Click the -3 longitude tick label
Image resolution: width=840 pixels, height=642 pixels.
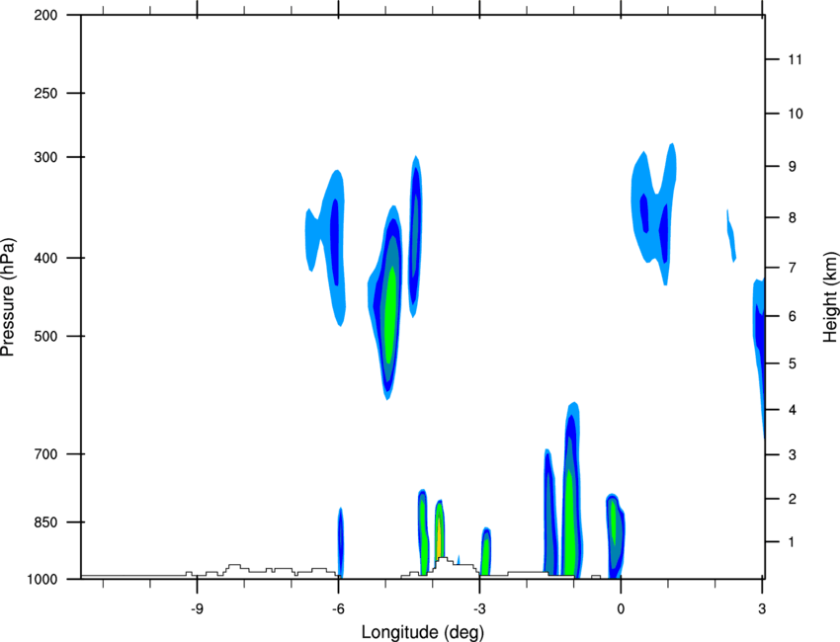tap(479, 608)
